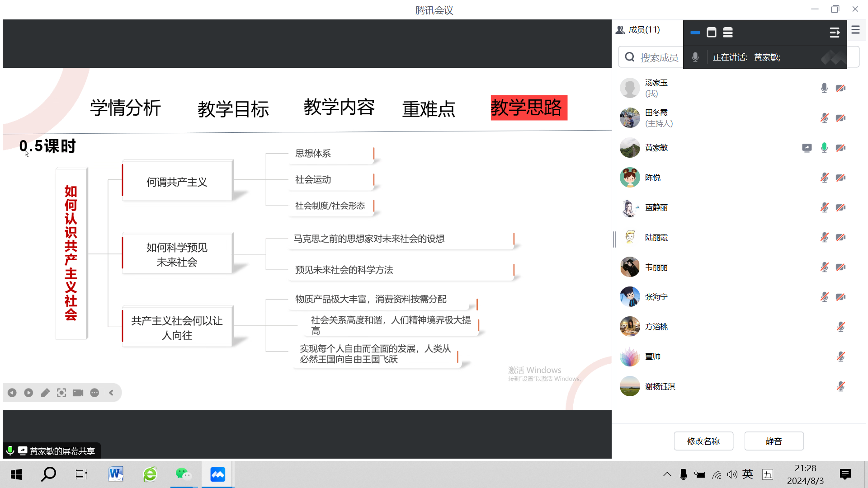Switch floating window to compact bar view
This screenshot has height=488, width=868.
[x=695, y=33]
